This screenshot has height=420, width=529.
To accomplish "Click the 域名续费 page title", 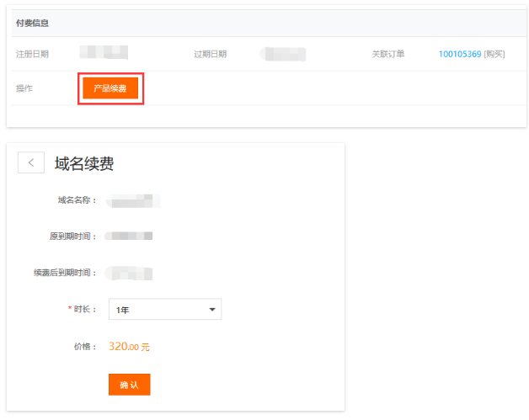I will pyautogui.click(x=84, y=163).
